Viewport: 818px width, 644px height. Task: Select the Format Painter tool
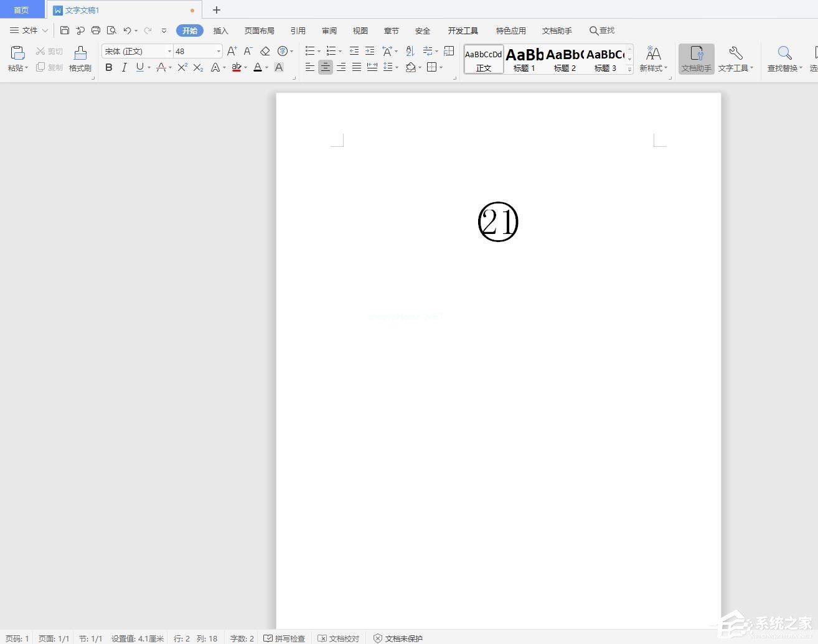tap(80, 59)
